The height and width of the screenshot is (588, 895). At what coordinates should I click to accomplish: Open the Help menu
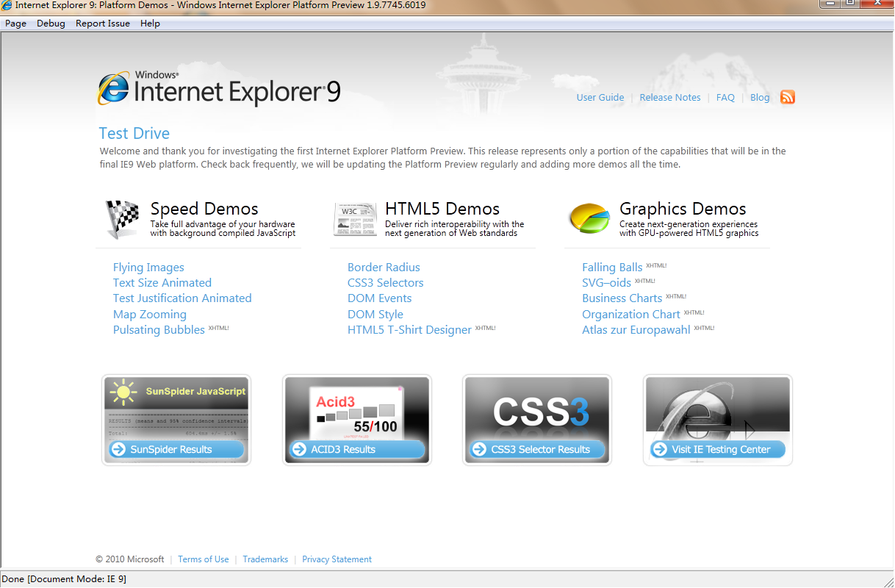[150, 23]
